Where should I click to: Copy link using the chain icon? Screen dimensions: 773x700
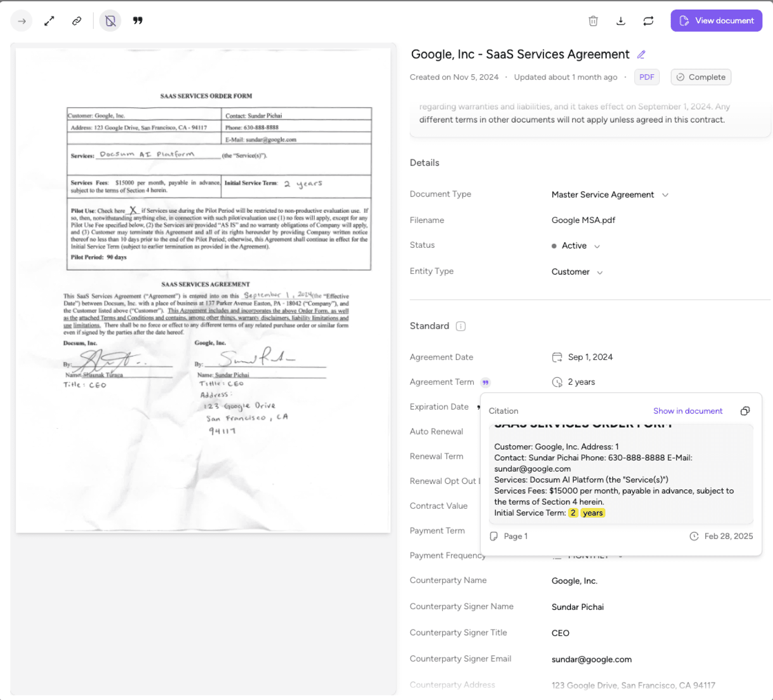(77, 21)
